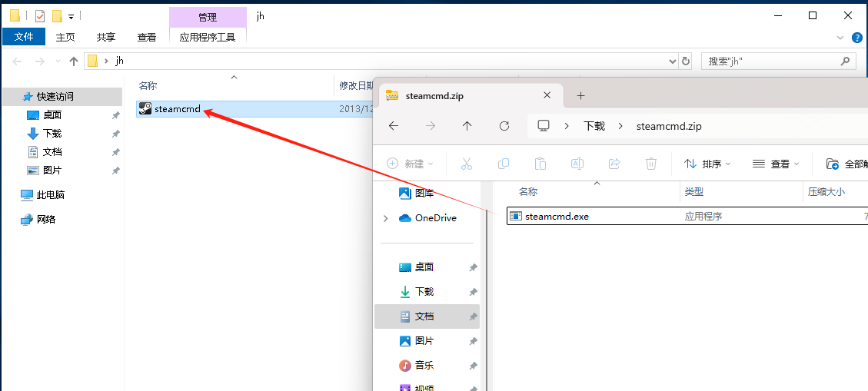The height and width of the screenshot is (391, 868).
Task: Click the search magnifier icon in jh window
Action: click(845, 61)
